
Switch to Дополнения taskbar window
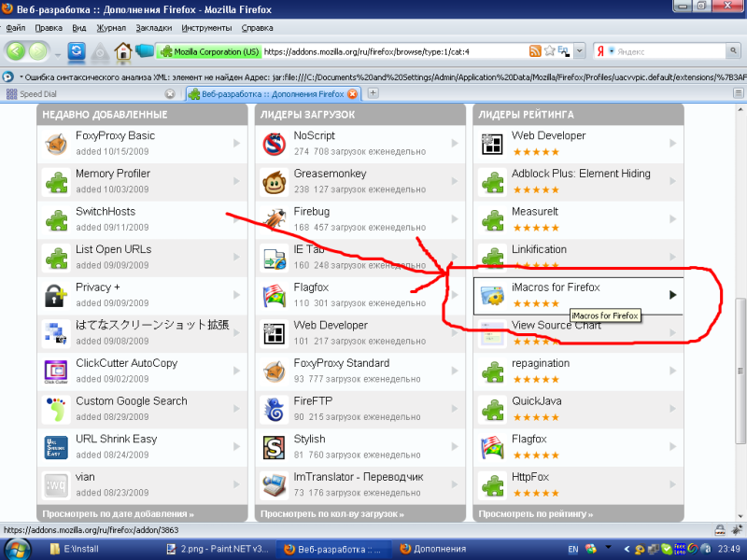[433, 549]
